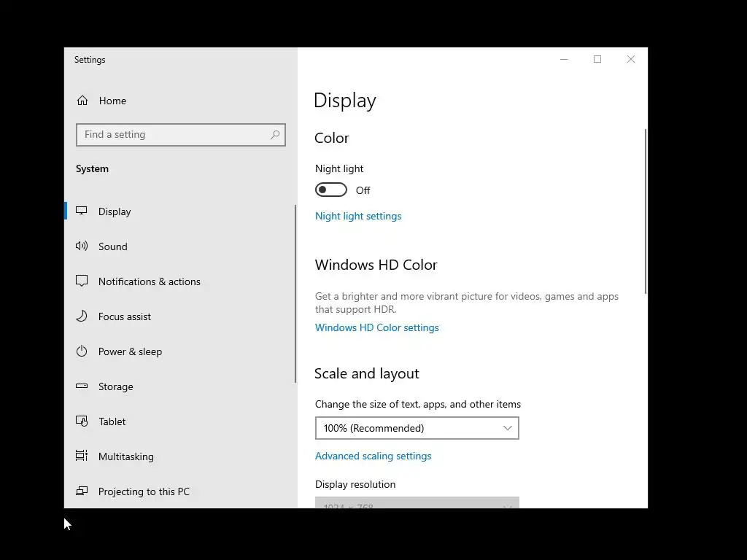Image resolution: width=747 pixels, height=560 pixels.
Task: Click the Windows HD Color heading
Action: [376, 265]
